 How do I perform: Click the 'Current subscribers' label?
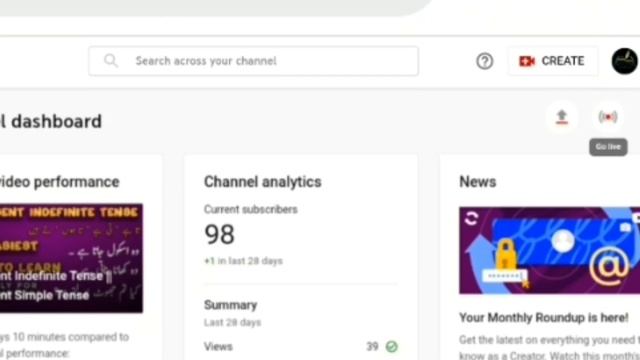251,209
